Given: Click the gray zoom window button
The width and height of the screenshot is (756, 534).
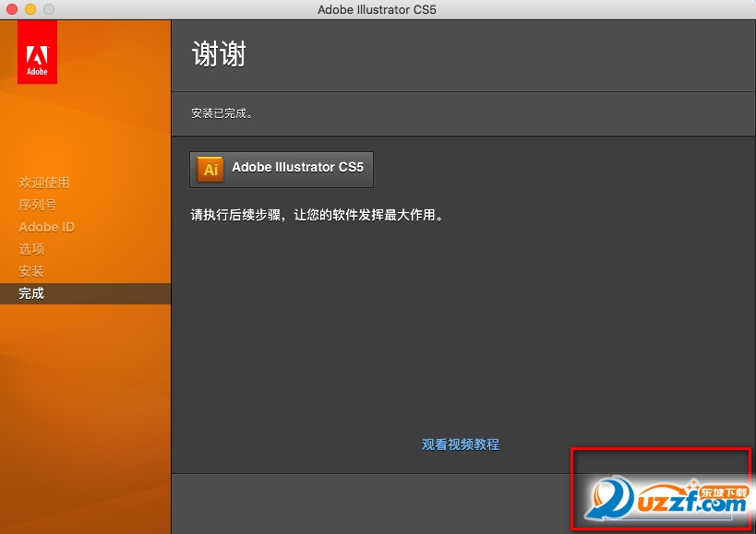Looking at the screenshot, I should coord(49,9).
